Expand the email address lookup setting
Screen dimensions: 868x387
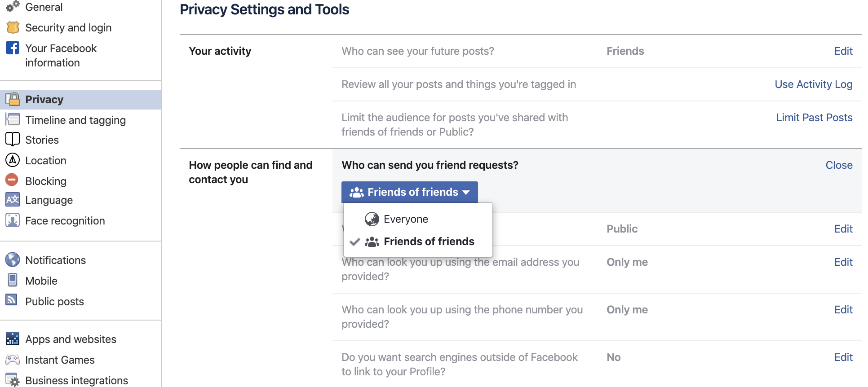(843, 262)
